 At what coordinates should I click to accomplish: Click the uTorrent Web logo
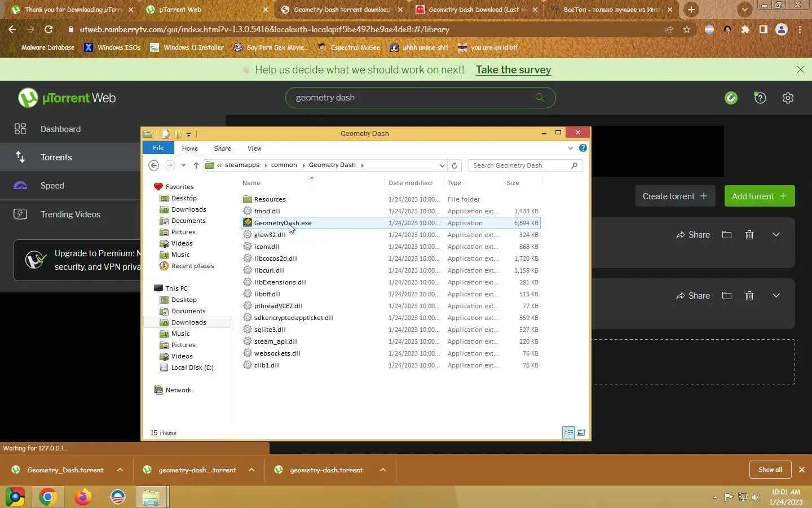pos(67,98)
